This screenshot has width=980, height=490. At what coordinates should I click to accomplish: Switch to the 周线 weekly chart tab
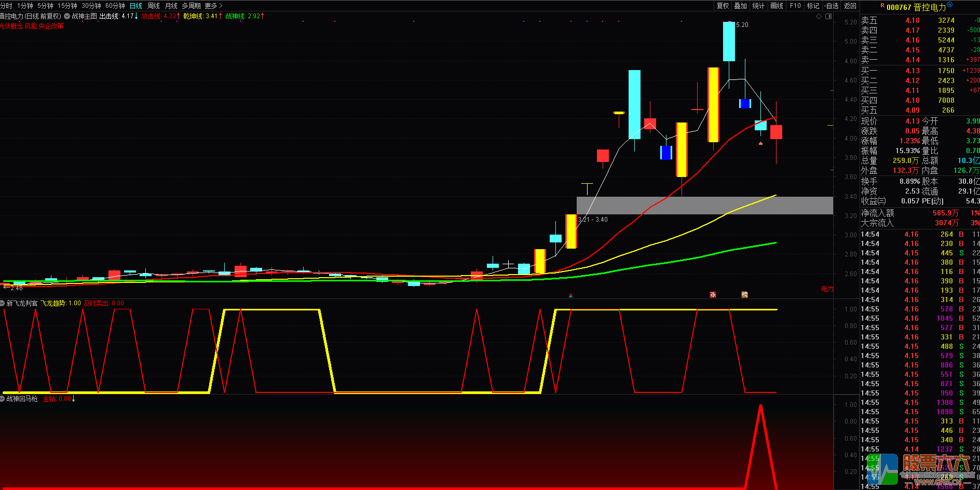(x=154, y=6)
